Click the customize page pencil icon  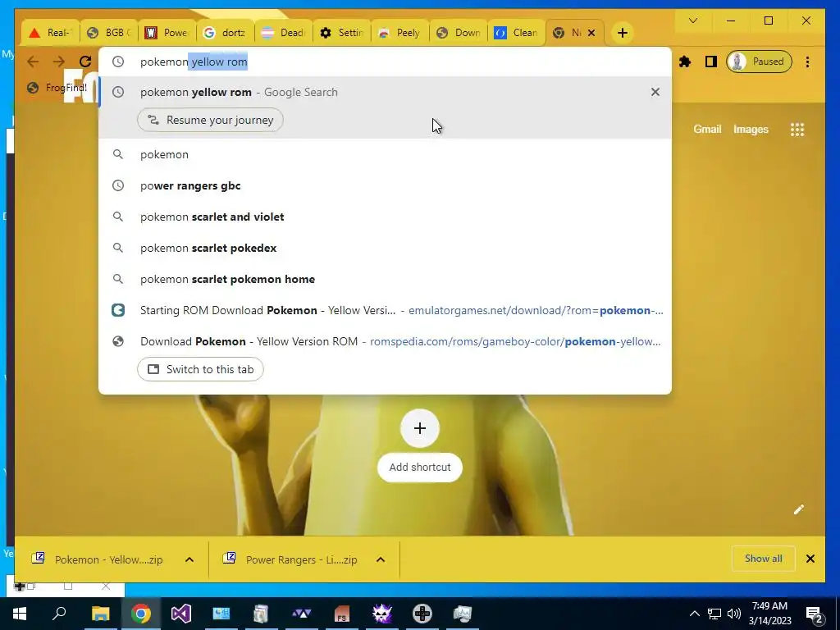tap(798, 509)
